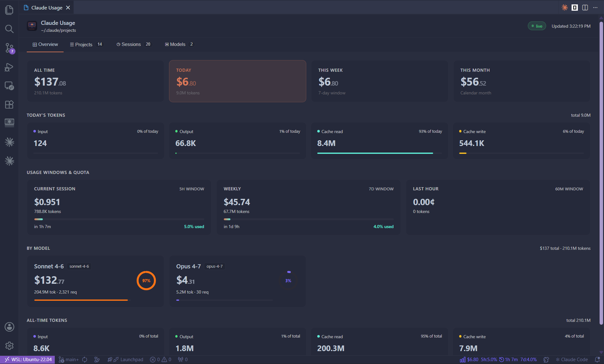
Task: Open Source Control view with 7 badge
Action: click(x=9, y=48)
